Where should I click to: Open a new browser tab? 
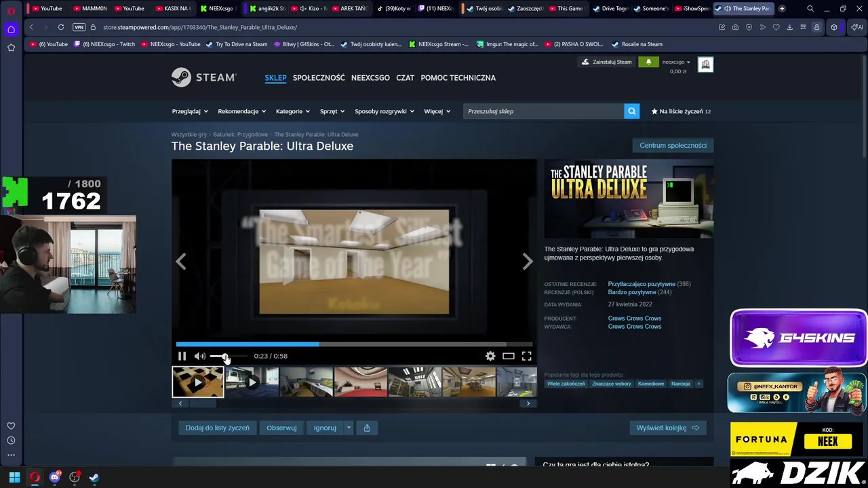click(x=782, y=9)
